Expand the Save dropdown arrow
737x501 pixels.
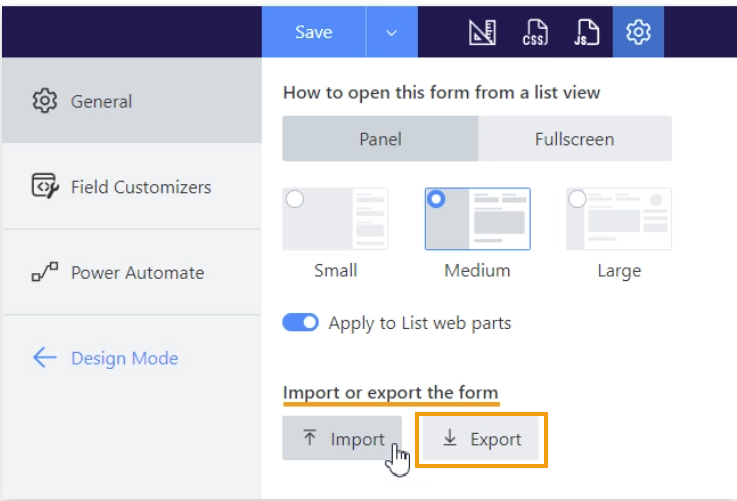coord(391,33)
